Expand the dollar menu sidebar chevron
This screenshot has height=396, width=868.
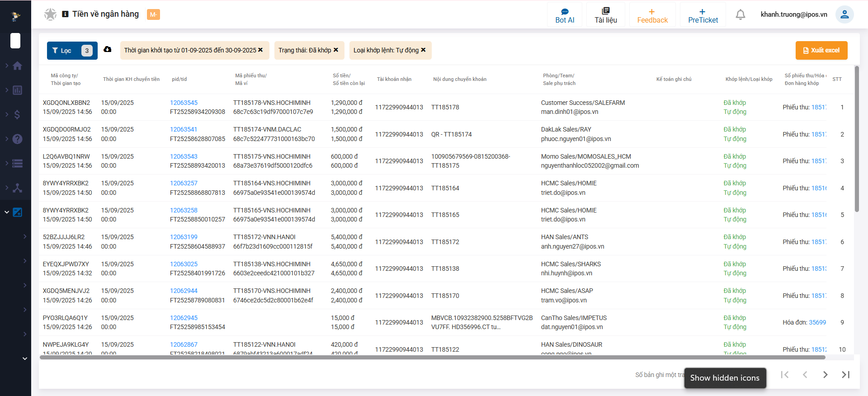point(7,115)
